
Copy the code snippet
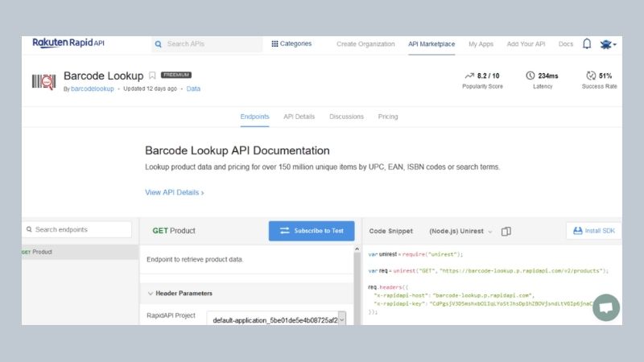[x=506, y=232]
